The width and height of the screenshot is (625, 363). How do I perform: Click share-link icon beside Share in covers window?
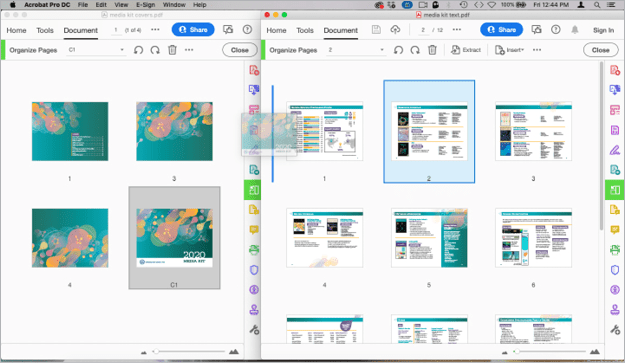pyautogui.click(x=228, y=29)
